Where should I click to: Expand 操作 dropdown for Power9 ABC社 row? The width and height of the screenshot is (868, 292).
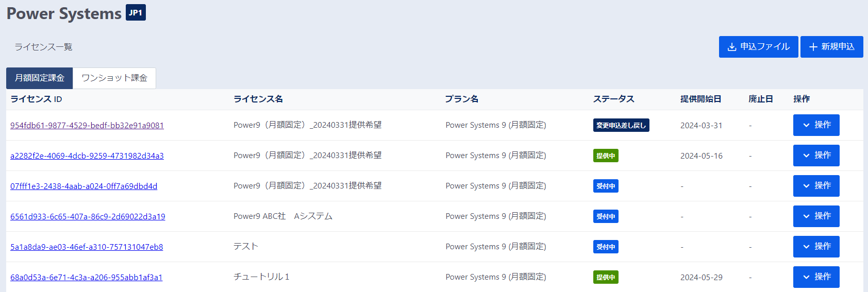(816, 216)
